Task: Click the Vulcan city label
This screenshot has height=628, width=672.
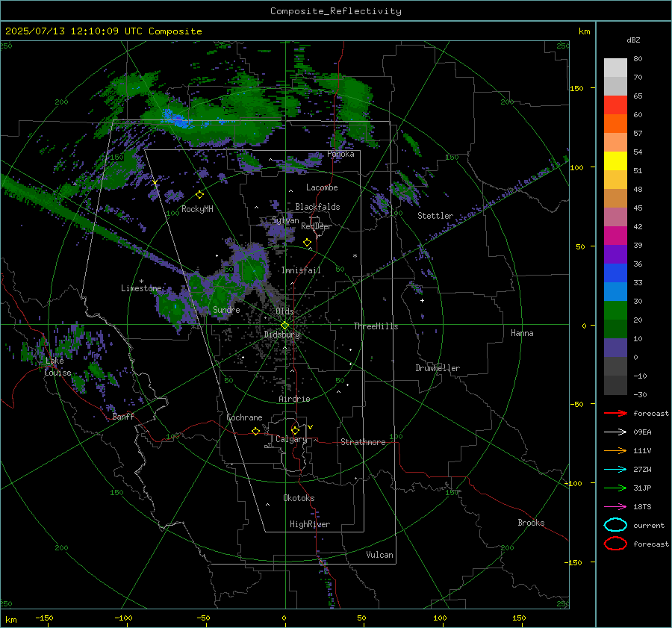Action: (x=379, y=555)
